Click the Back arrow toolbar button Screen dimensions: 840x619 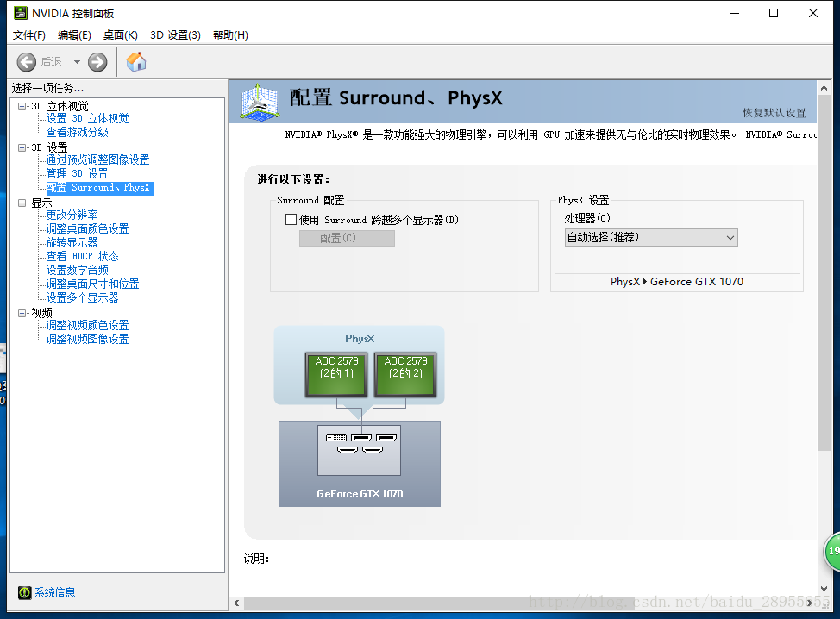[x=26, y=62]
